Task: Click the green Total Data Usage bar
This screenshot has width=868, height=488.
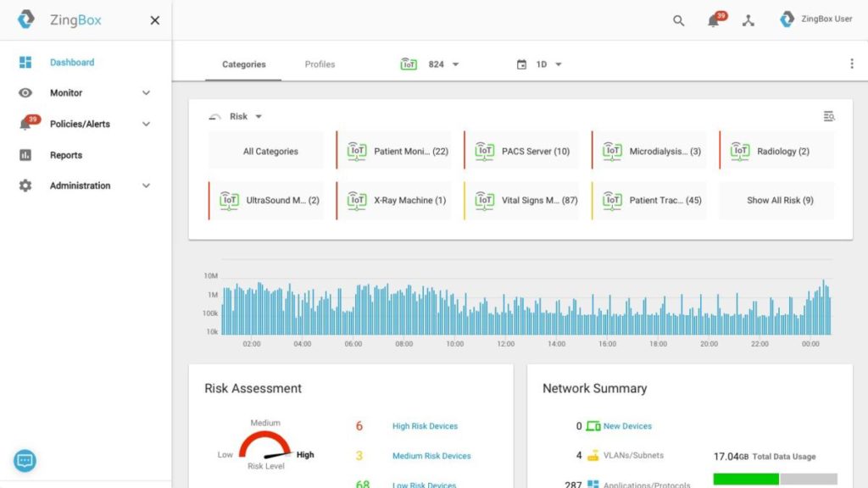Action: [745, 479]
